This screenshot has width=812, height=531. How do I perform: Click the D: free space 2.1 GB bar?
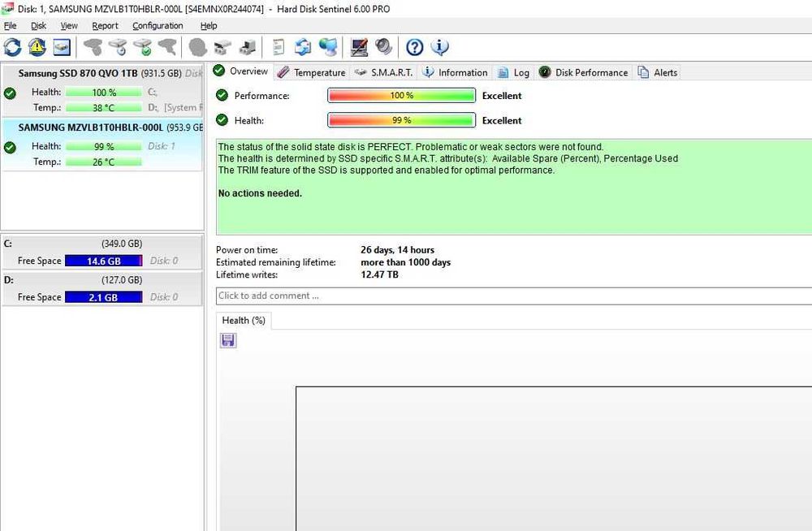(x=104, y=297)
